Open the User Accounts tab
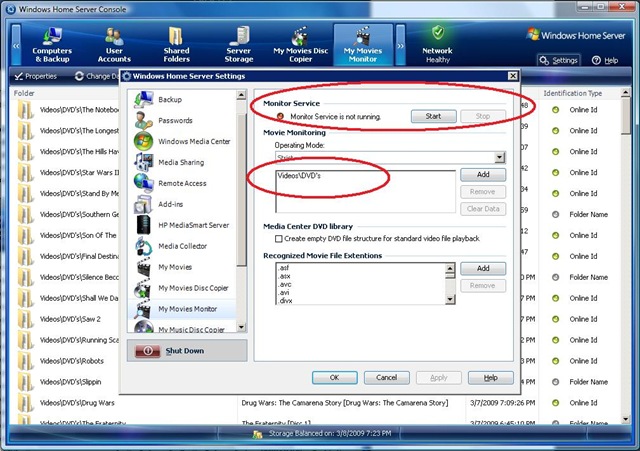Viewport: 640px width, 451px height. pyautogui.click(x=114, y=45)
